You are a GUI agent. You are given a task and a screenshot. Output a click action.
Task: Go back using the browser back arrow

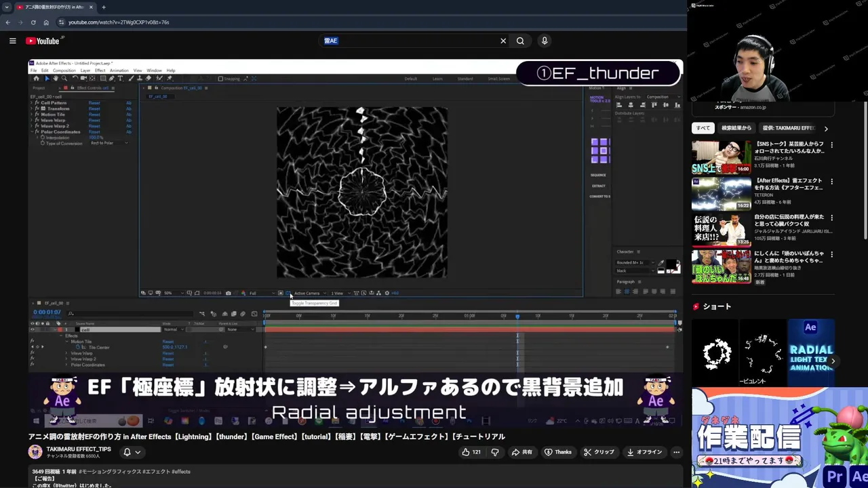pyautogui.click(x=7, y=22)
